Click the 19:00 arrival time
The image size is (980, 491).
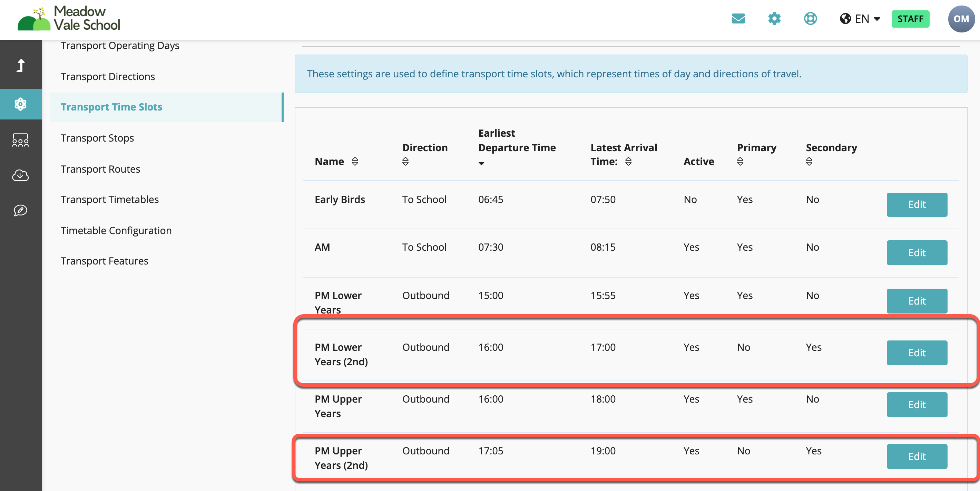(602, 451)
